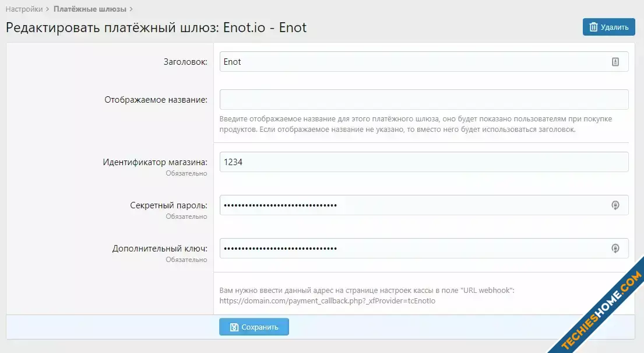Click the Удалить delete button
This screenshot has width=644, height=353.
tap(608, 27)
